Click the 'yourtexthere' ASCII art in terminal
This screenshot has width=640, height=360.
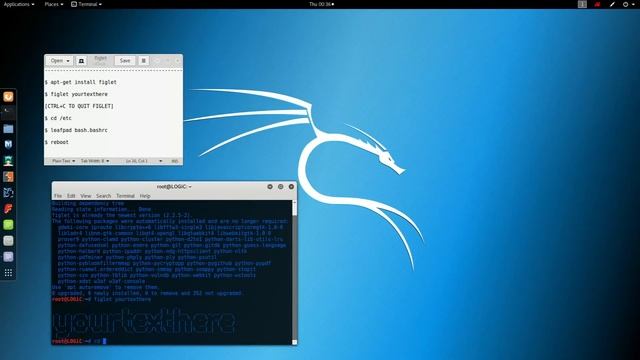pyautogui.click(x=144, y=322)
